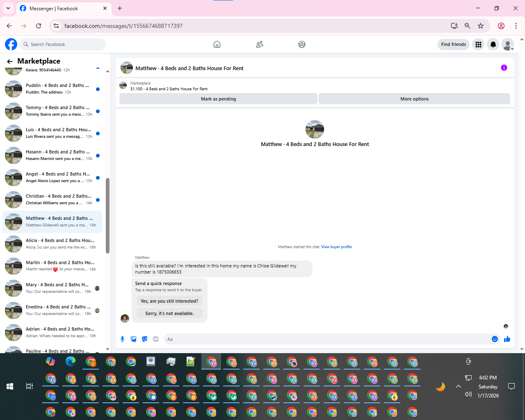
Task: Click the Find friends button
Action: click(x=454, y=44)
